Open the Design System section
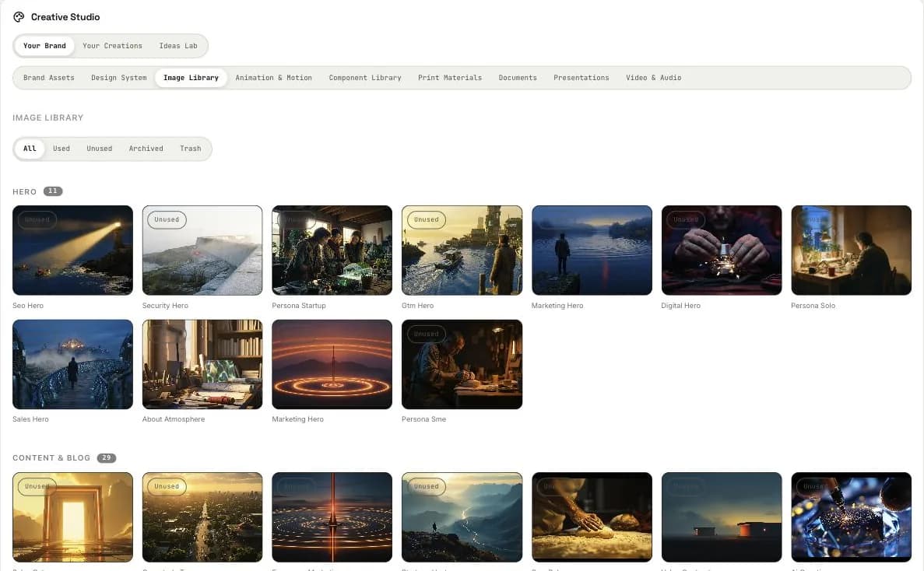The image size is (924, 571). pyautogui.click(x=119, y=78)
